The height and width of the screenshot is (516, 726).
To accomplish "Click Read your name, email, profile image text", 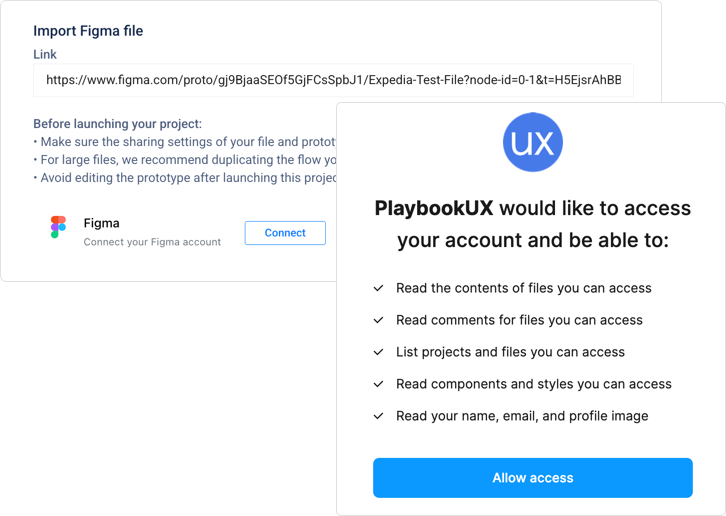I will tap(522, 416).
